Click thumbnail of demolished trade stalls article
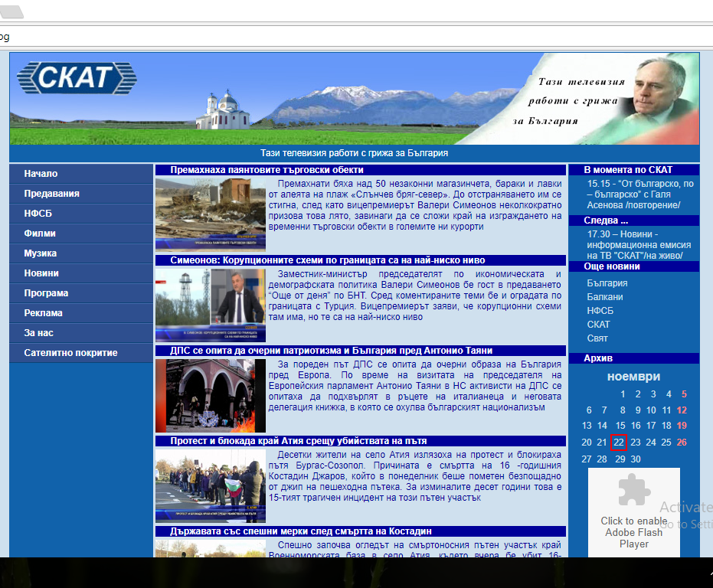Image resolution: width=713 pixels, height=588 pixels. click(x=211, y=214)
